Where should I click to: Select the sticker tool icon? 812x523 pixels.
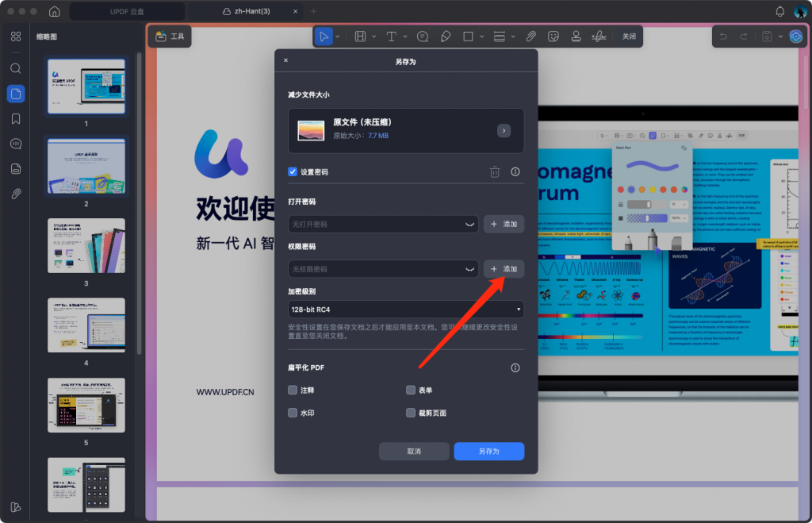553,37
